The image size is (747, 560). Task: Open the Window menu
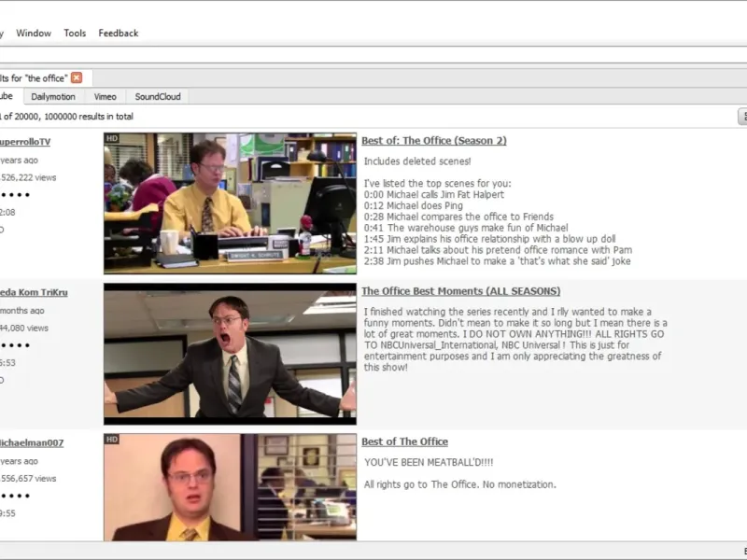[x=34, y=33]
